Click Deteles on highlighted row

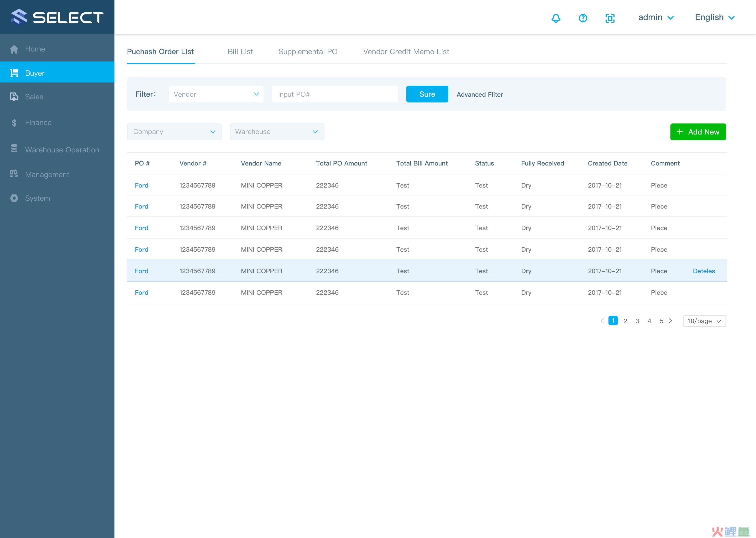(x=704, y=271)
